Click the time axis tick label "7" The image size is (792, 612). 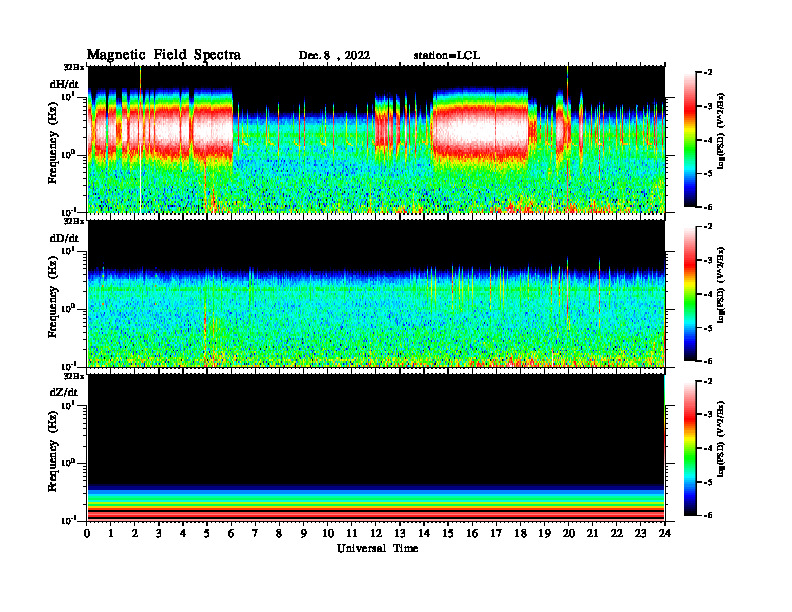pyautogui.click(x=255, y=533)
